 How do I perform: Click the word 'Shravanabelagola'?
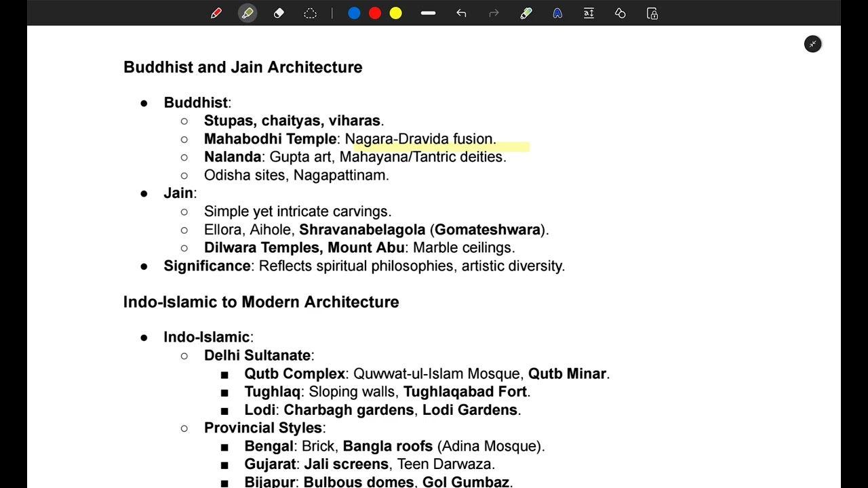pos(362,230)
